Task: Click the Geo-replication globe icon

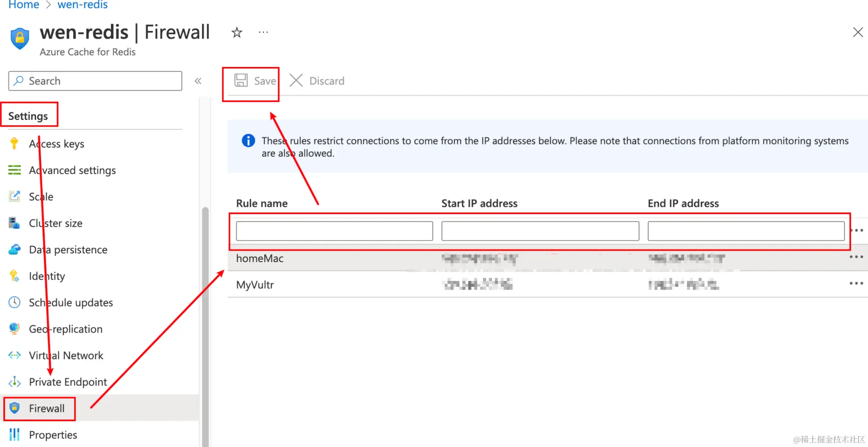Action: pos(14,329)
